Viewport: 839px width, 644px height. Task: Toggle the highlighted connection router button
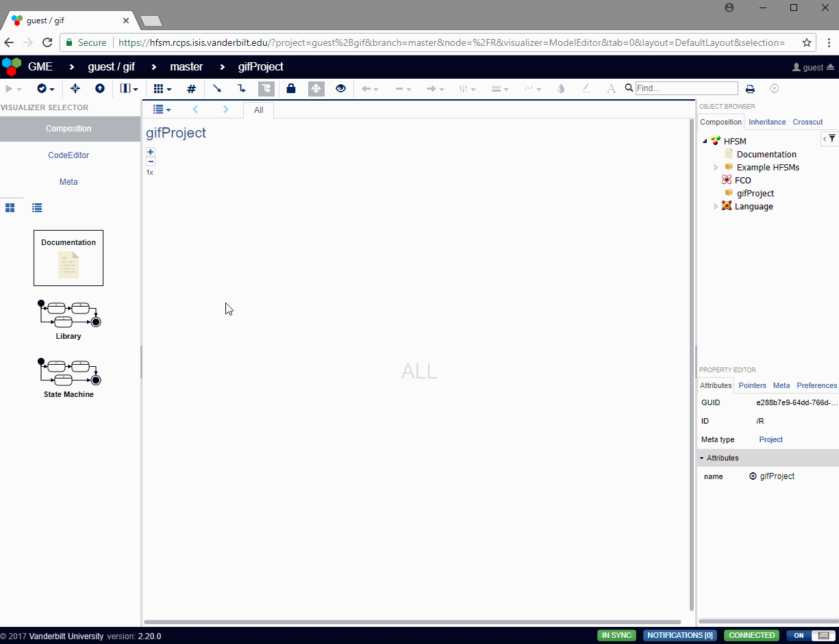click(x=266, y=88)
